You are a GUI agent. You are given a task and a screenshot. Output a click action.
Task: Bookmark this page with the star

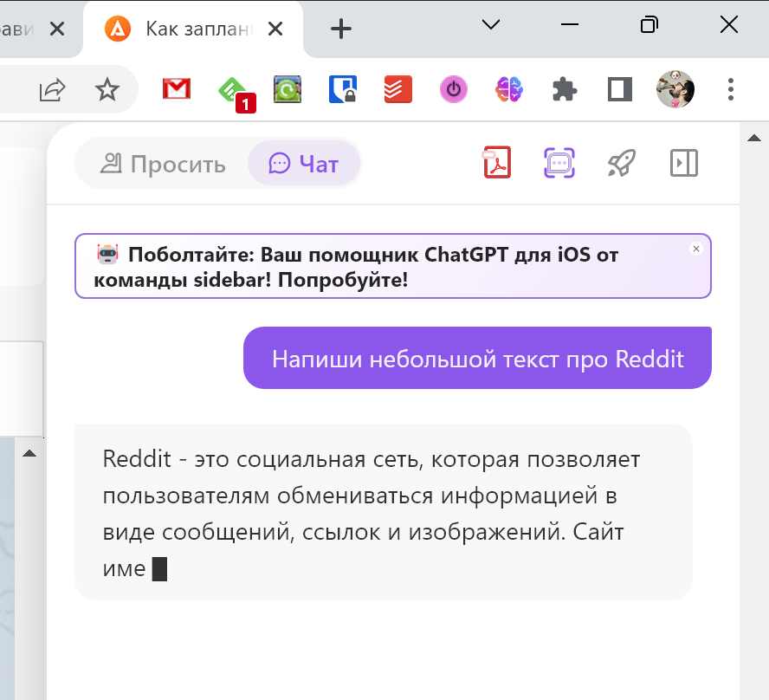107,90
